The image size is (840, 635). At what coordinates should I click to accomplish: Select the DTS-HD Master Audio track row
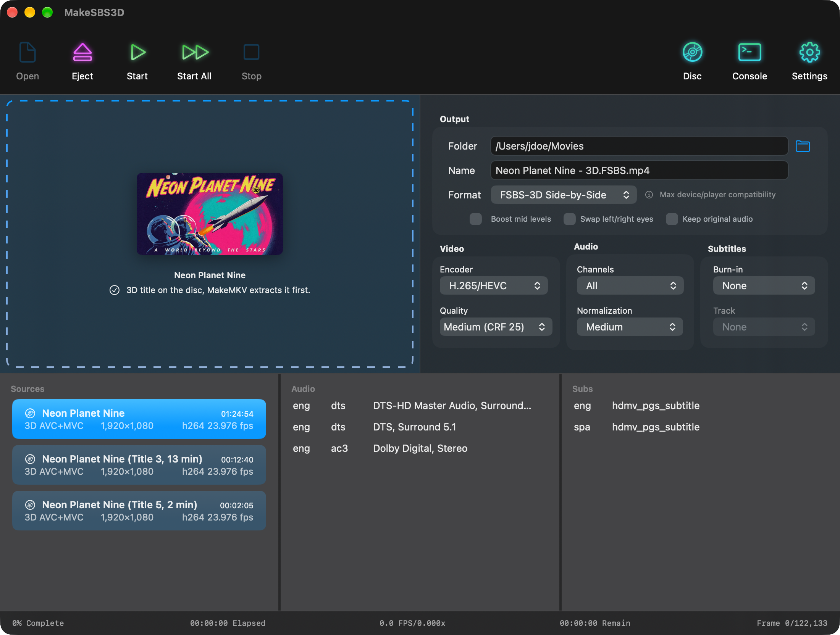[x=419, y=406]
